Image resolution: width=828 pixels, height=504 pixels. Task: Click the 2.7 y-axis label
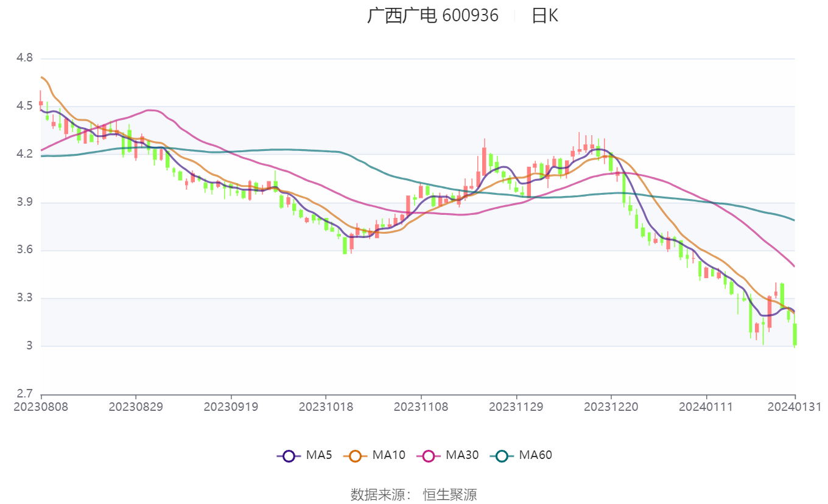coord(24,394)
